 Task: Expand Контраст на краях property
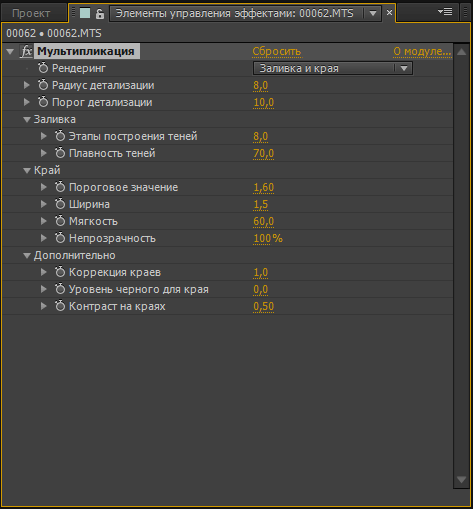coord(44,306)
